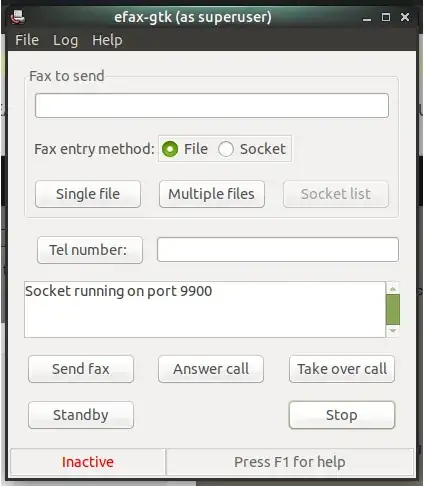This screenshot has width=424, height=486.
Task: Click the log scrollbar down arrow
Action: [x=393, y=331]
